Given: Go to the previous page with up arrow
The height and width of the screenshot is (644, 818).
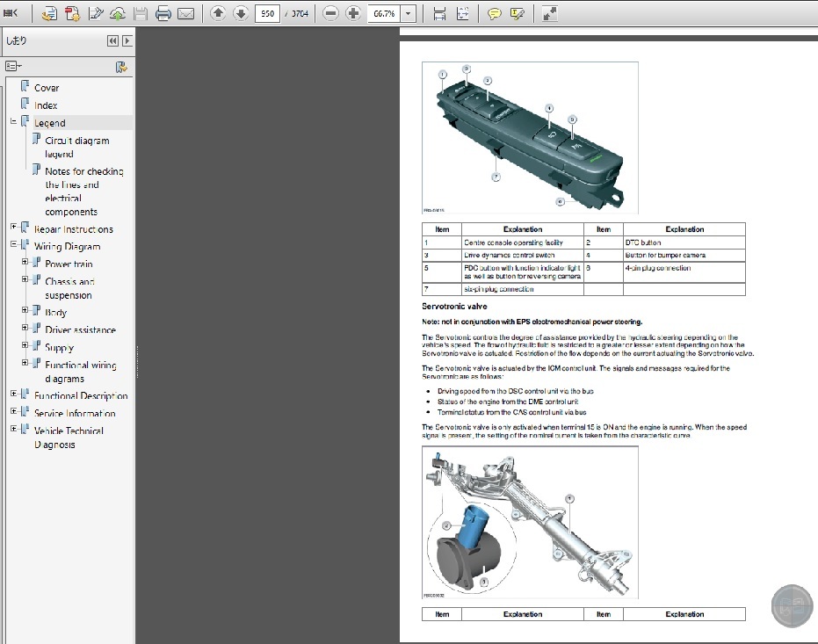Looking at the screenshot, I should tap(218, 13).
